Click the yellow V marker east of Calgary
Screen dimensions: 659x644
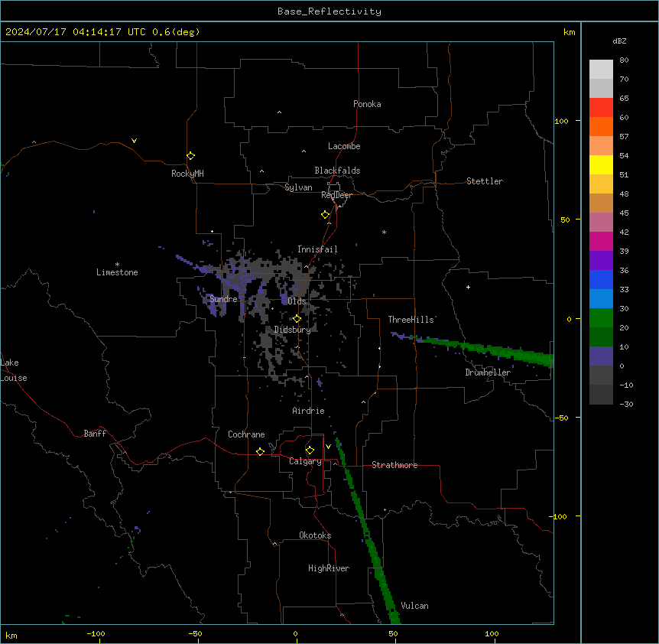click(x=328, y=447)
